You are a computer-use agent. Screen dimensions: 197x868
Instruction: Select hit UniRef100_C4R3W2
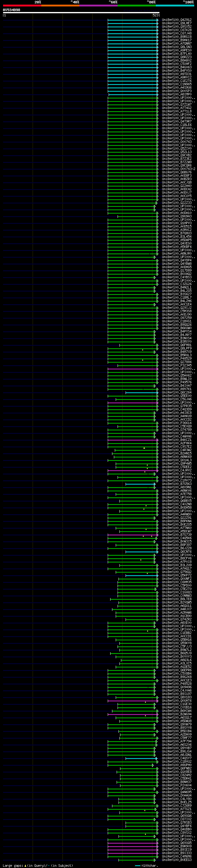pos(176,450)
